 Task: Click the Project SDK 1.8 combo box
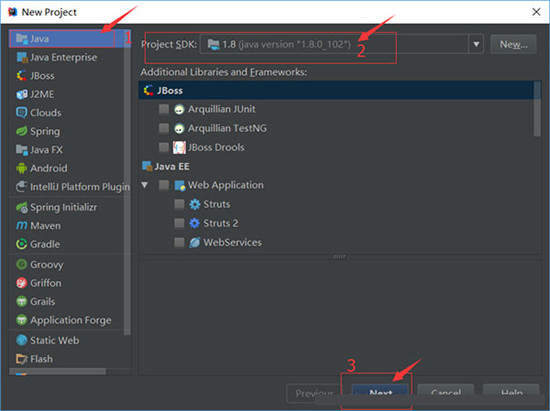341,44
